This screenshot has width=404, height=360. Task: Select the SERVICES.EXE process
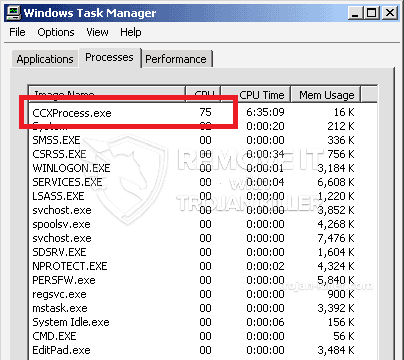point(67,182)
